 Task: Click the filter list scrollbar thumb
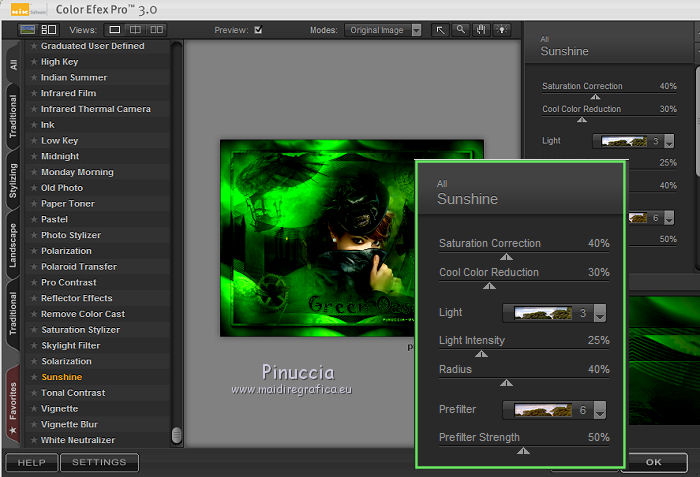point(177,435)
